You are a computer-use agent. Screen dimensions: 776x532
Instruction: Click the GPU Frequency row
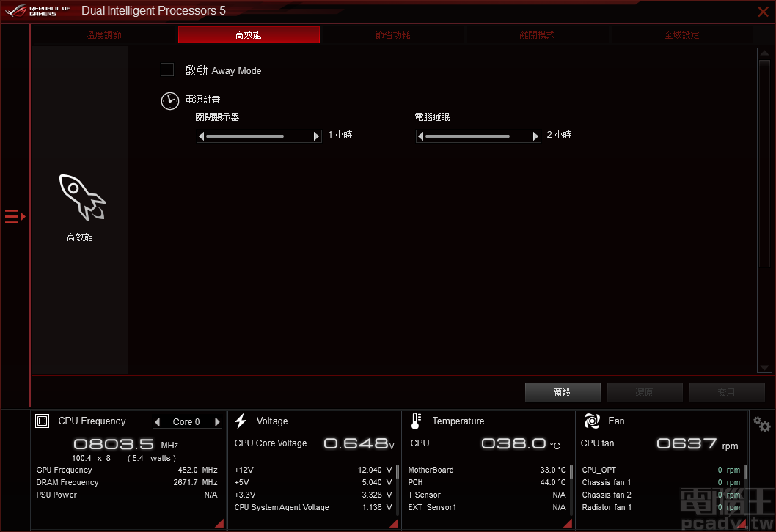click(x=127, y=470)
